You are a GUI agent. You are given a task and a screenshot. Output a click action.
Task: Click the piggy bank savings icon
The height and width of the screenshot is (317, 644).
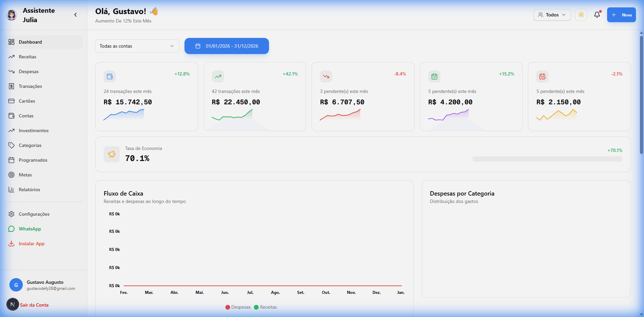click(x=111, y=154)
